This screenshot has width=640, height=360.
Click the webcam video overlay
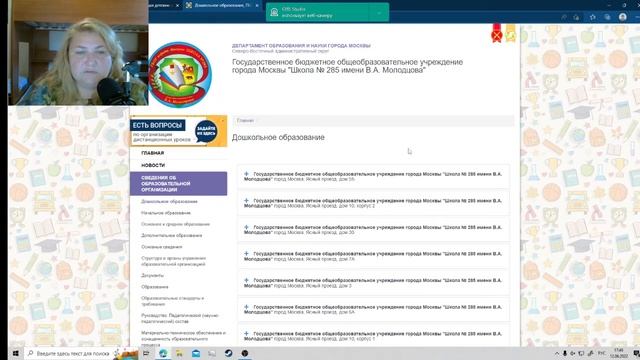(x=78, y=53)
